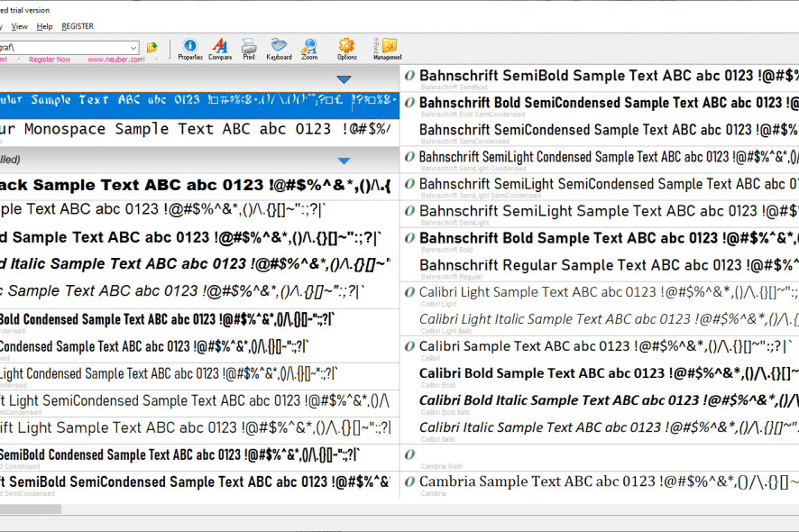Viewport: 799px width, 532px height.
Task: Open the Help menu
Action: [44, 26]
